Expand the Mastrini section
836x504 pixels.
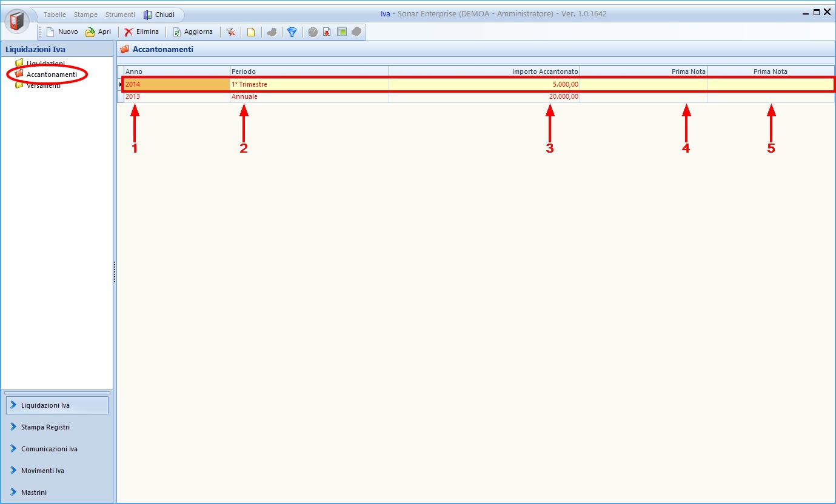pyautogui.click(x=33, y=492)
